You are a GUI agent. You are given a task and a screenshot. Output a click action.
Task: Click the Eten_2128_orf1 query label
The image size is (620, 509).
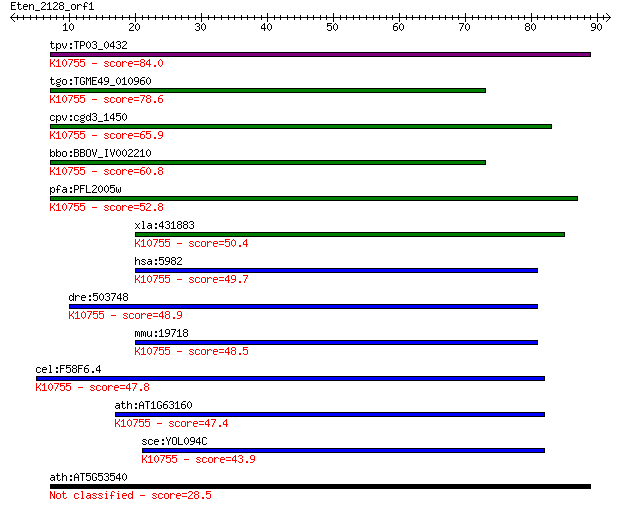coord(52,6)
